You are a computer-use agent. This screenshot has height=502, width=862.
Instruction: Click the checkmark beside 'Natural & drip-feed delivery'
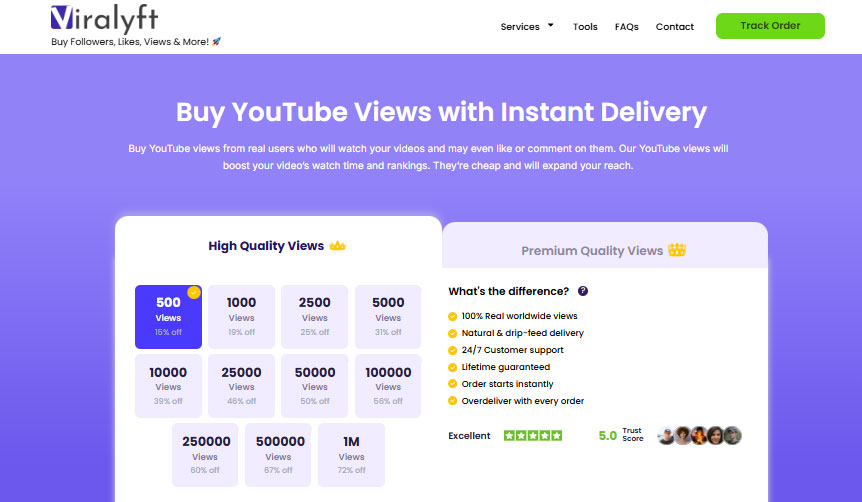pyautogui.click(x=452, y=333)
